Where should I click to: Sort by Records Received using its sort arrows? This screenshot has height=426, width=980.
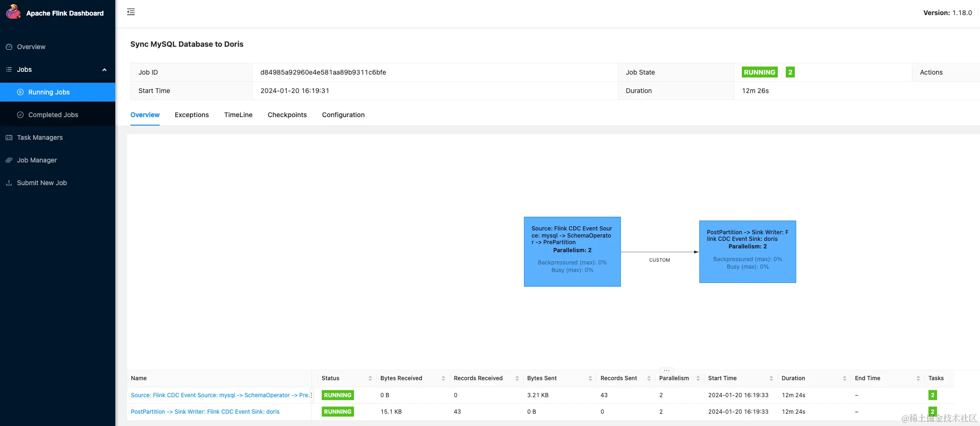(517, 378)
